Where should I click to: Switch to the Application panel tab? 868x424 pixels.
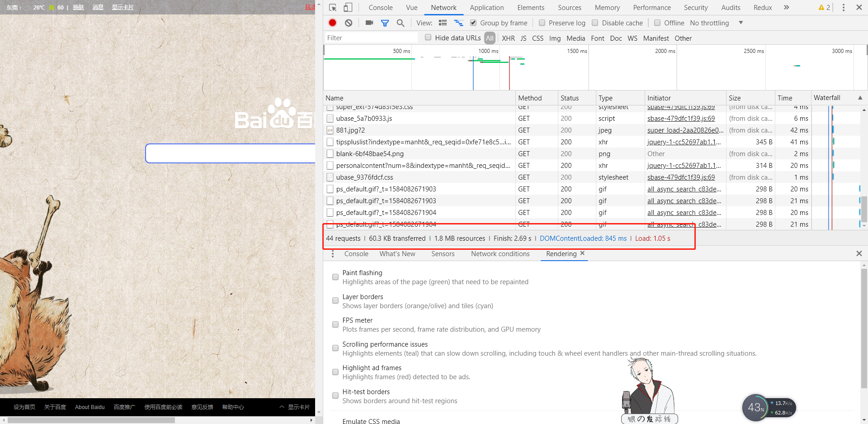coord(486,7)
